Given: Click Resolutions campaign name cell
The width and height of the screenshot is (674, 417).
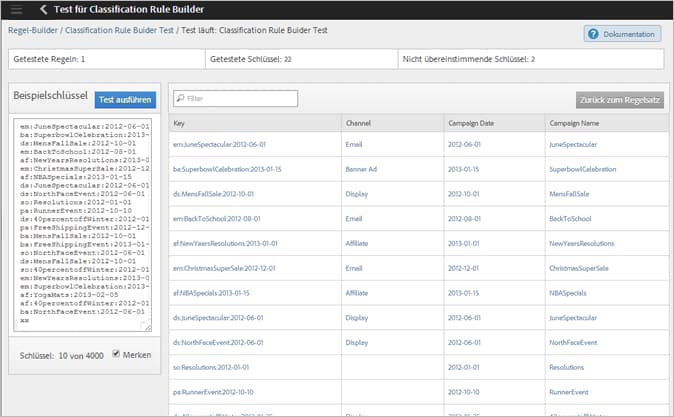Looking at the screenshot, I should (567, 368).
